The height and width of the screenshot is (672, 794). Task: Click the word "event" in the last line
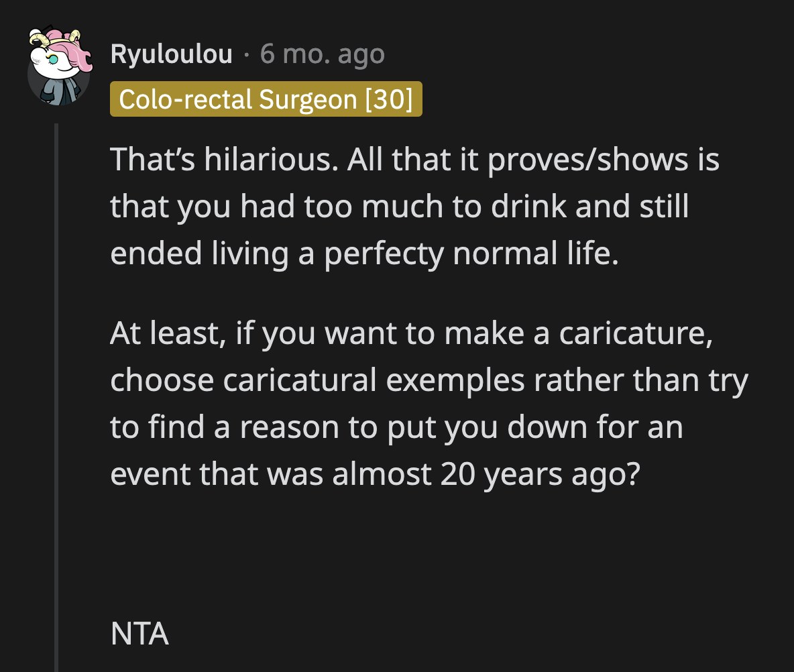point(150,474)
